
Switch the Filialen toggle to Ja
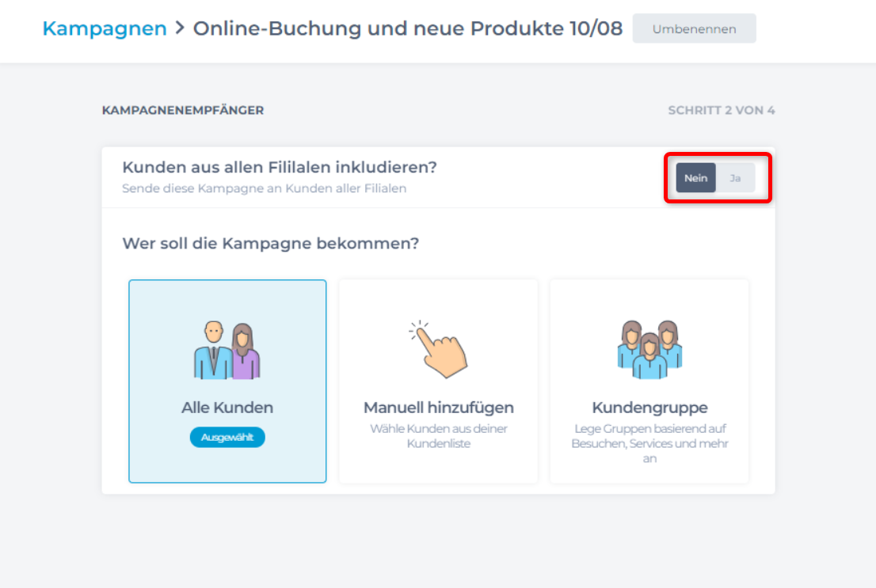[735, 178]
